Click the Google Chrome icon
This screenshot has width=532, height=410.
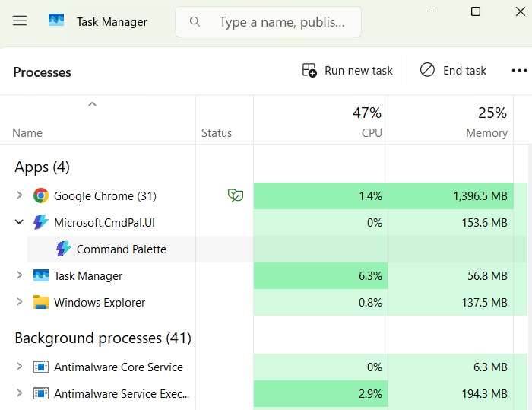click(x=41, y=195)
